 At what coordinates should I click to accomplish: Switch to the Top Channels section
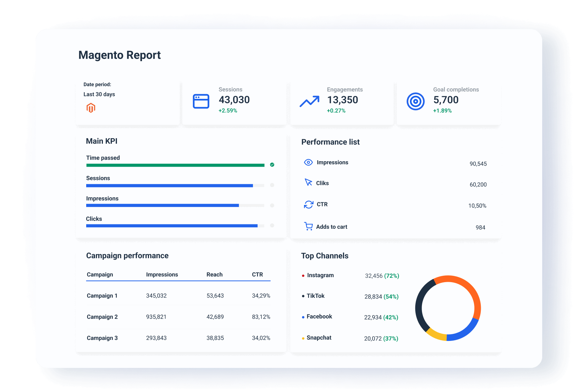click(325, 256)
